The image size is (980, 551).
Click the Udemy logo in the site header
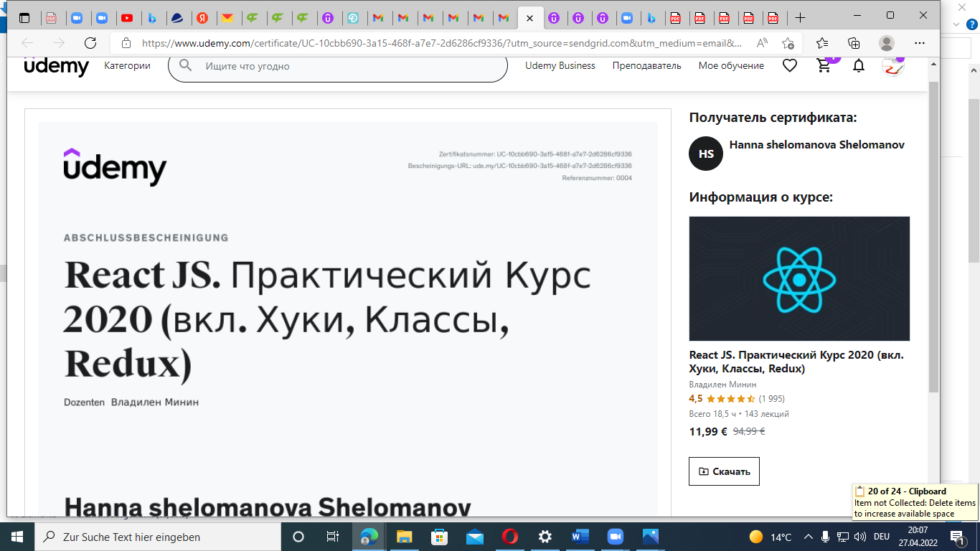click(57, 65)
